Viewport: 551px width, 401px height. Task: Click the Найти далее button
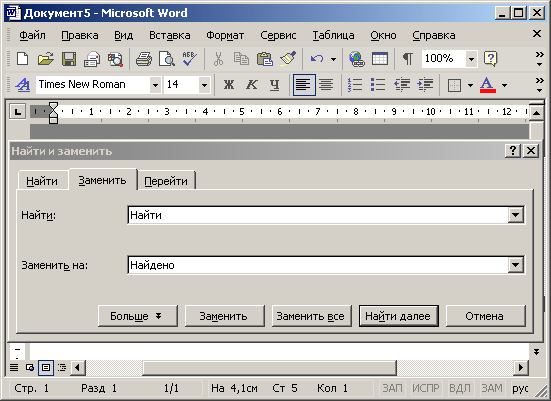click(398, 316)
